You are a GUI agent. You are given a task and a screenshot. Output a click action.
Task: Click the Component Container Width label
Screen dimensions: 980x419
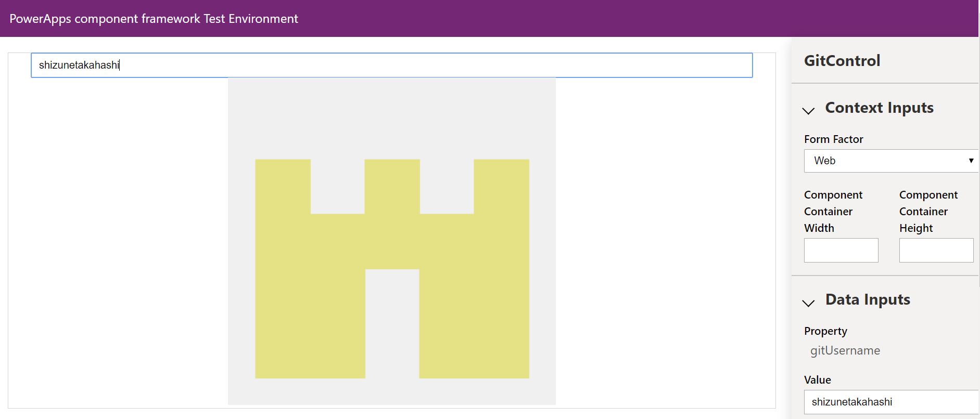(833, 212)
